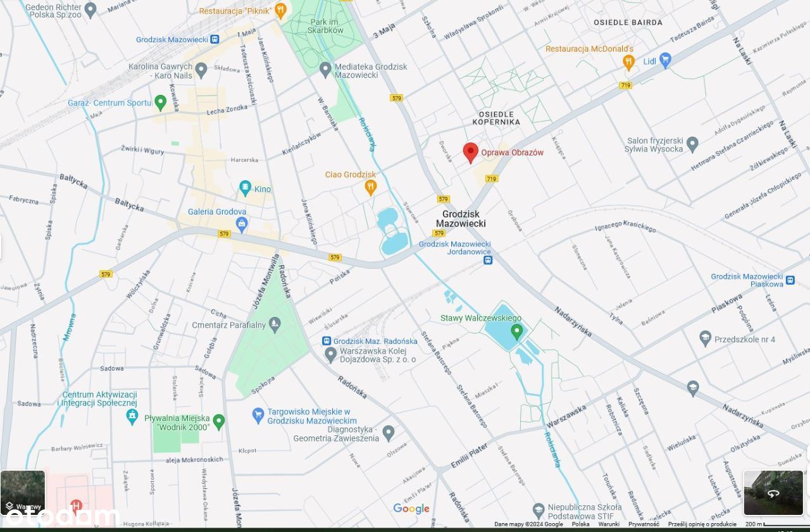Open the Niepubliczna Szkoła Podstawowa STIF pin
810x532 pixels.
click(539, 510)
